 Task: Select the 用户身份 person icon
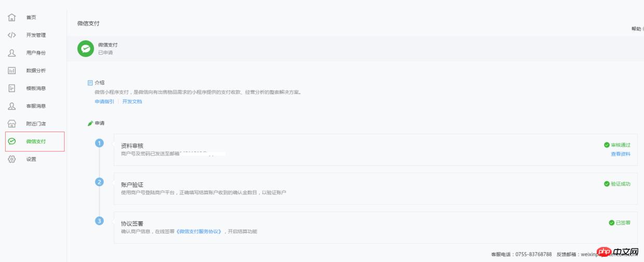[x=12, y=53]
